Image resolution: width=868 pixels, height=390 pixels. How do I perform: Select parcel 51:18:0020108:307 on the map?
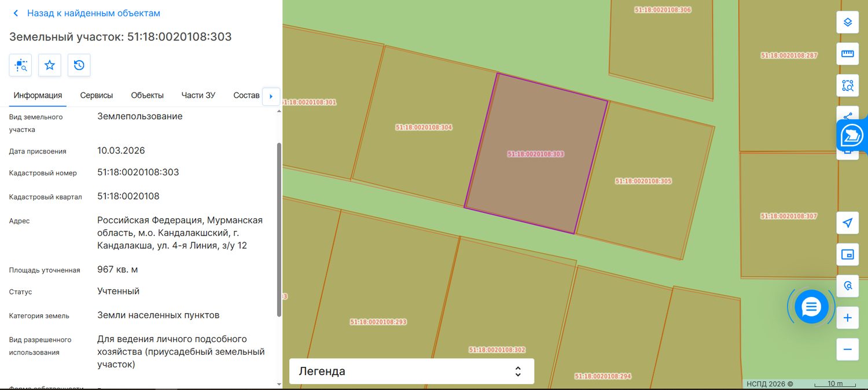tap(789, 216)
